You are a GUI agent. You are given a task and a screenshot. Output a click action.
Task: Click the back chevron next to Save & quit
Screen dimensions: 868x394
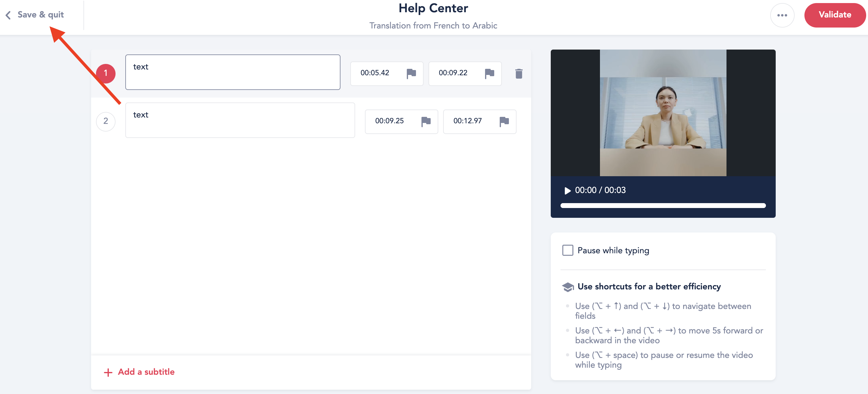click(9, 15)
